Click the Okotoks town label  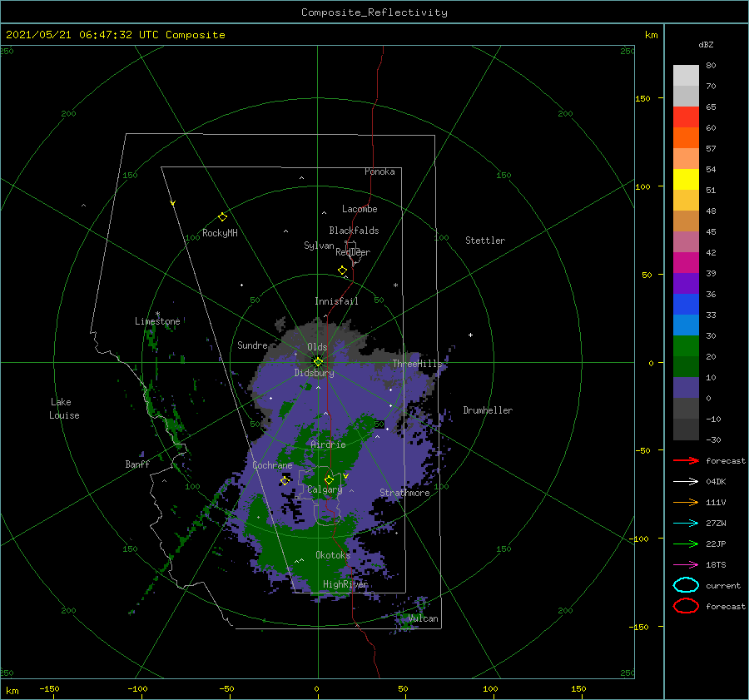click(333, 555)
